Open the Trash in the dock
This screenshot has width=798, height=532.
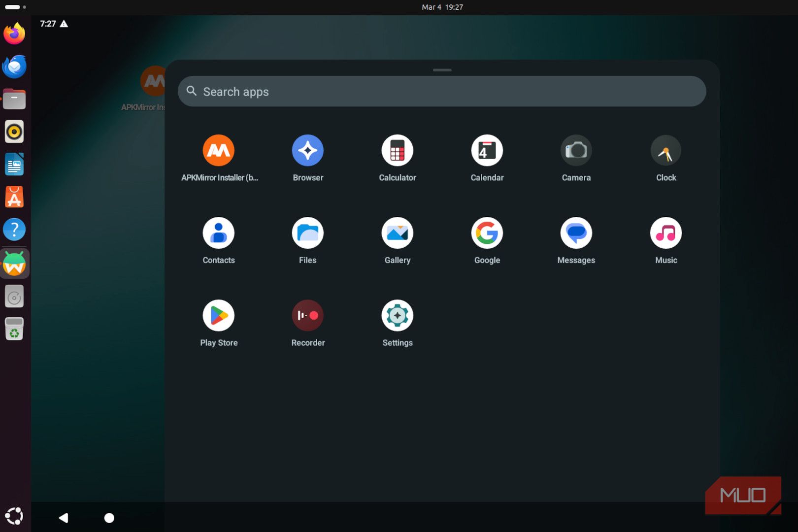click(14, 329)
